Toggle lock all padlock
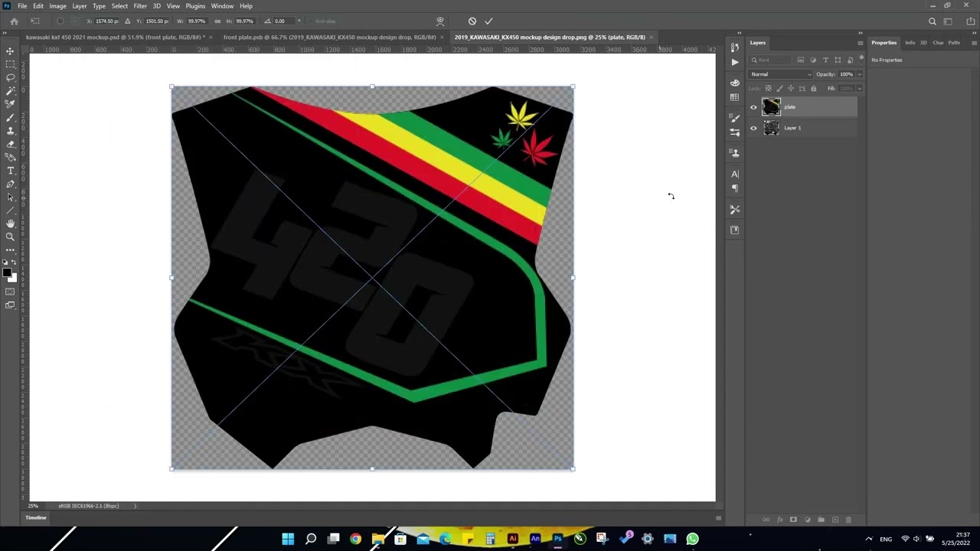 point(813,88)
